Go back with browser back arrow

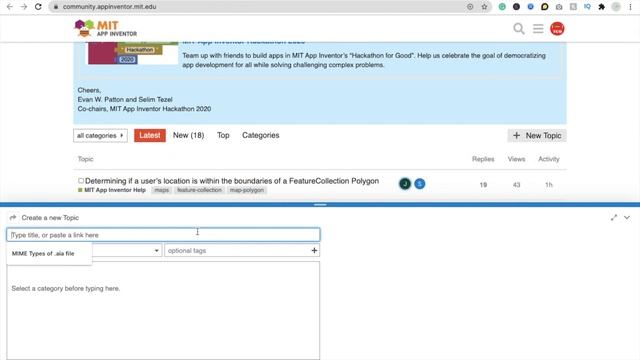click(10, 7)
